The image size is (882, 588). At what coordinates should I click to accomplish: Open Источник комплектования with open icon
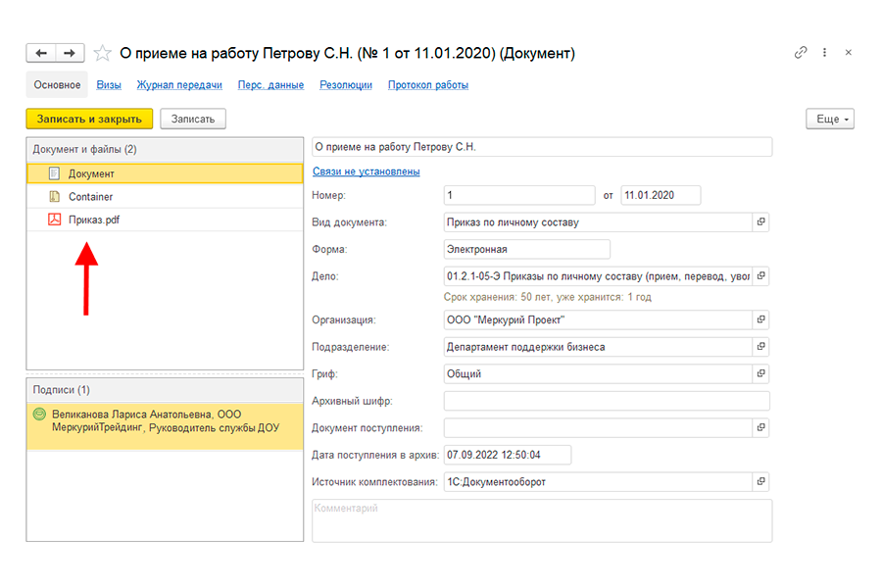[x=761, y=481]
